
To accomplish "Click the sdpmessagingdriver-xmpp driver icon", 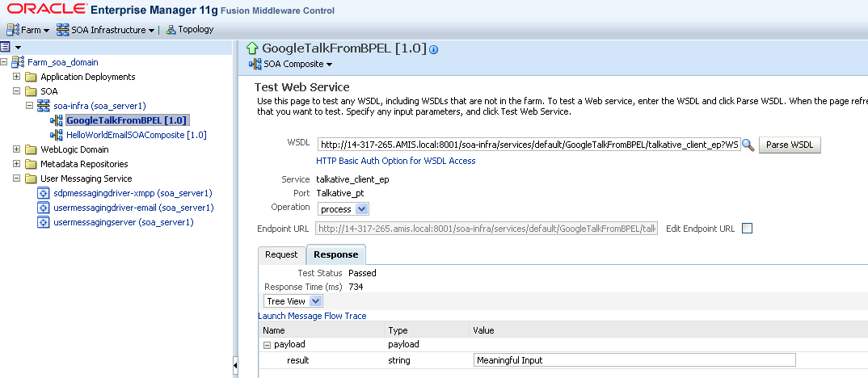I will [44, 194].
